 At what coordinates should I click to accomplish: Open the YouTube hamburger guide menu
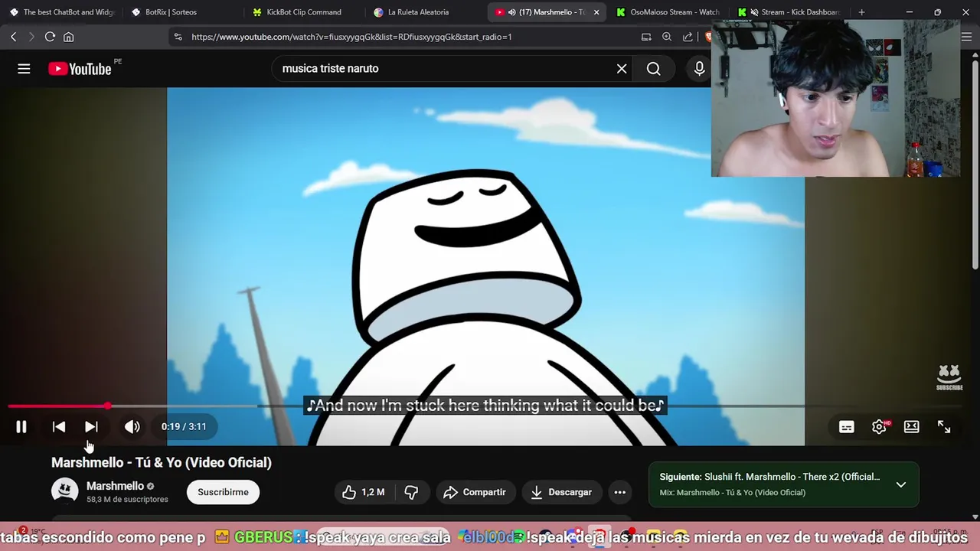(x=24, y=69)
